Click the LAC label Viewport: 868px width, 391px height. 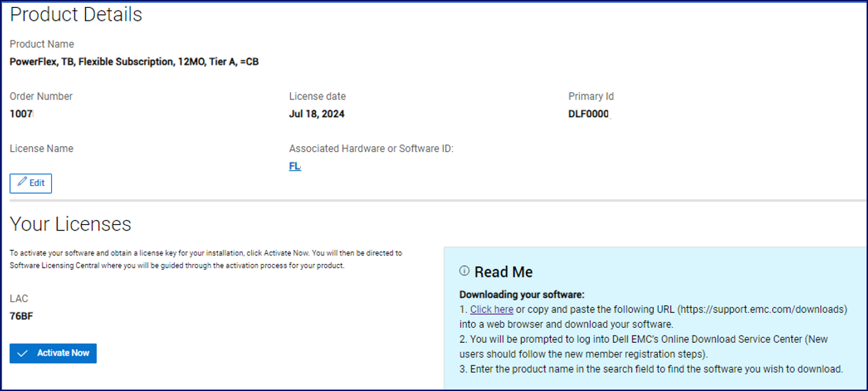tap(19, 299)
